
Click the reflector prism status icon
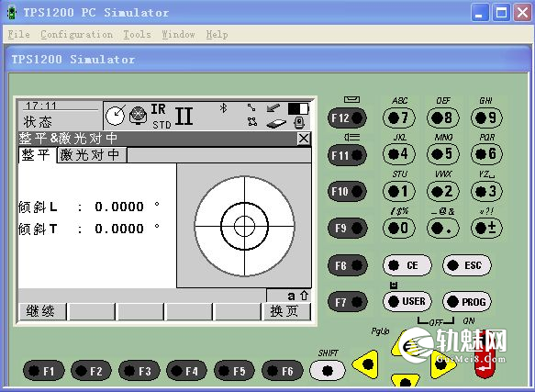point(139,116)
